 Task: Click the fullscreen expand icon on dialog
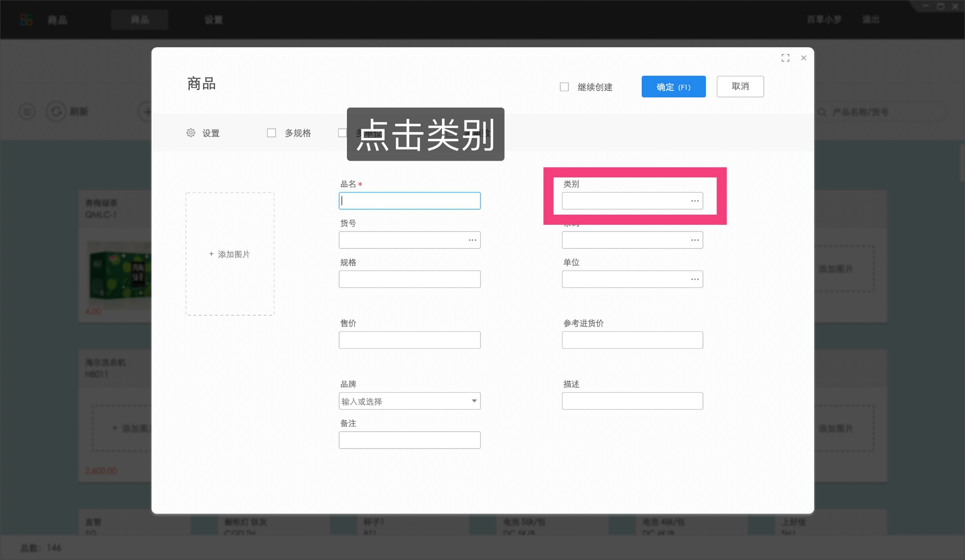point(786,57)
